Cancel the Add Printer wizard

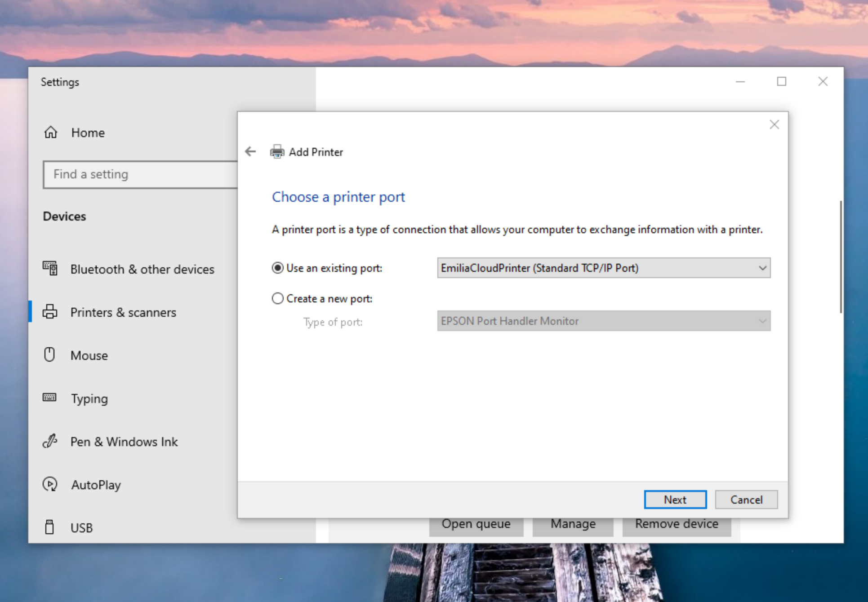pyautogui.click(x=746, y=500)
